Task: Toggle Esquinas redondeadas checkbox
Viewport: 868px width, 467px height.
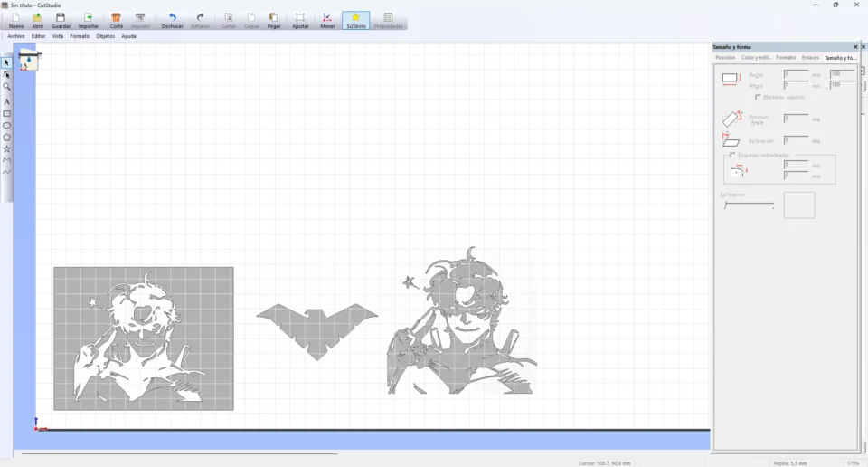Action: pos(732,155)
